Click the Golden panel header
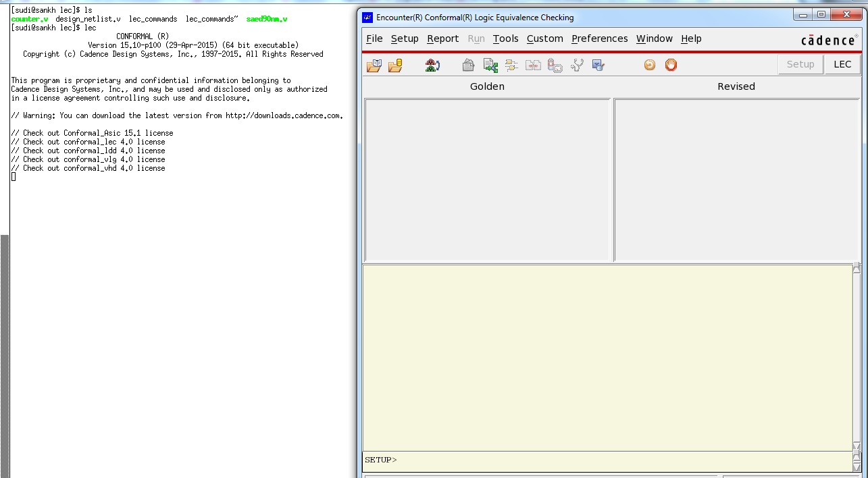This screenshot has width=868, height=478. point(487,86)
